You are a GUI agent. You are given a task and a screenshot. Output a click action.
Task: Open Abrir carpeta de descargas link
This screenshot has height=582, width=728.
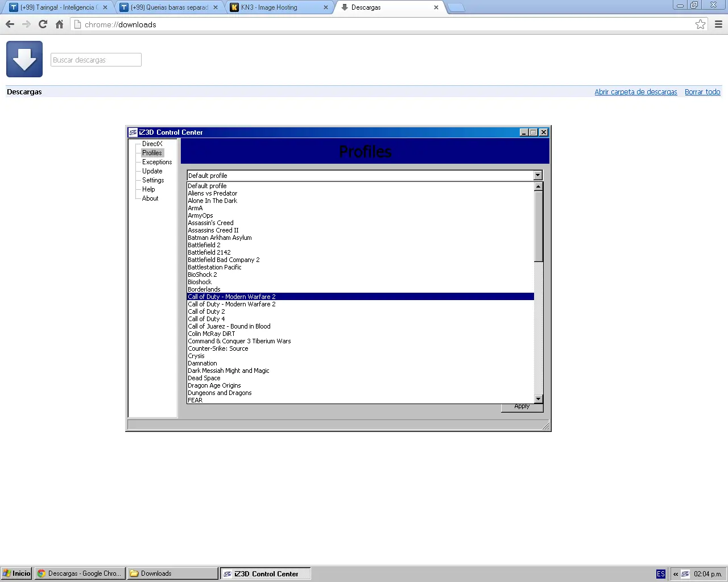pyautogui.click(x=636, y=92)
